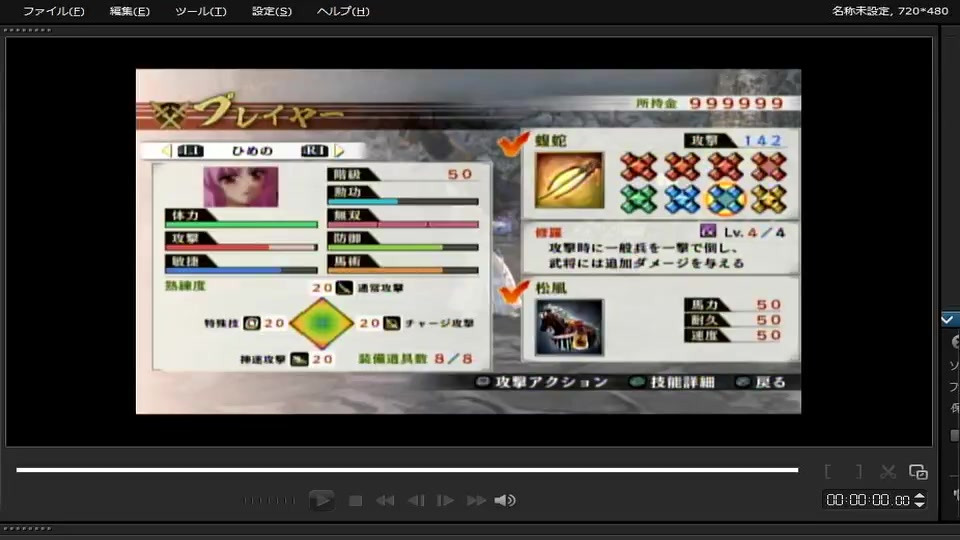Jump to the start of the clip
The width and height of the screenshot is (960, 540).
point(384,501)
